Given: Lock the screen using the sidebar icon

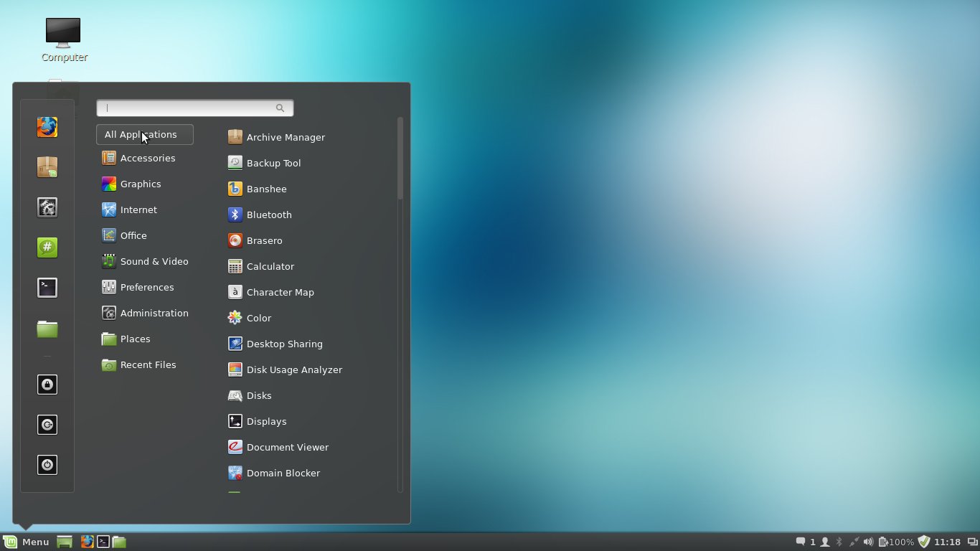Looking at the screenshot, I should (47, 385).
